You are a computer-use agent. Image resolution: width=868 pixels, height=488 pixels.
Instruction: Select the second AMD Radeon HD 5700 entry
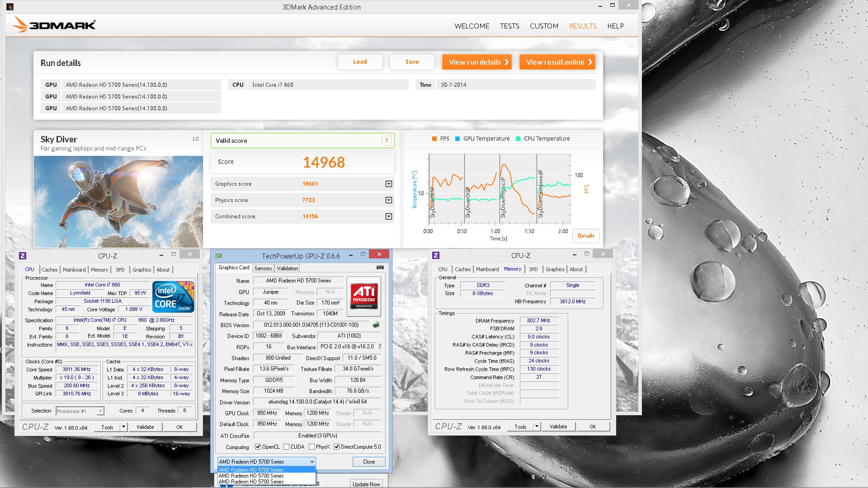266,476
